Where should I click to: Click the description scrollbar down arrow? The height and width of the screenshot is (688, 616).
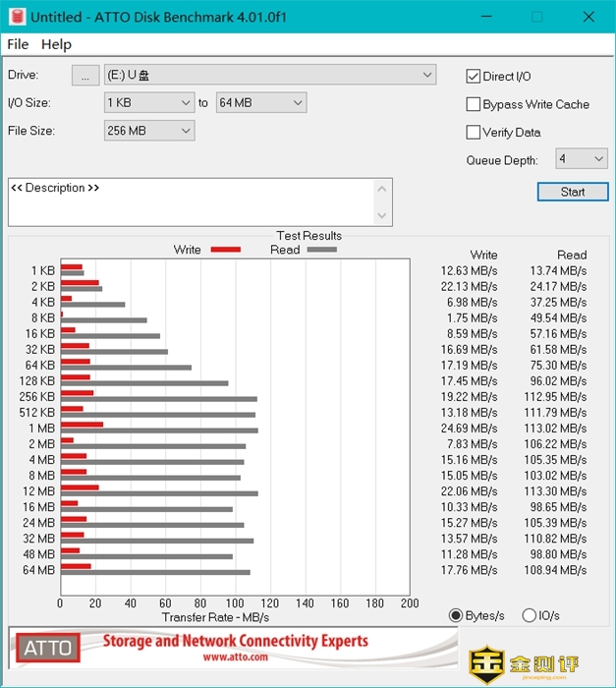click(x=383, y=216)
